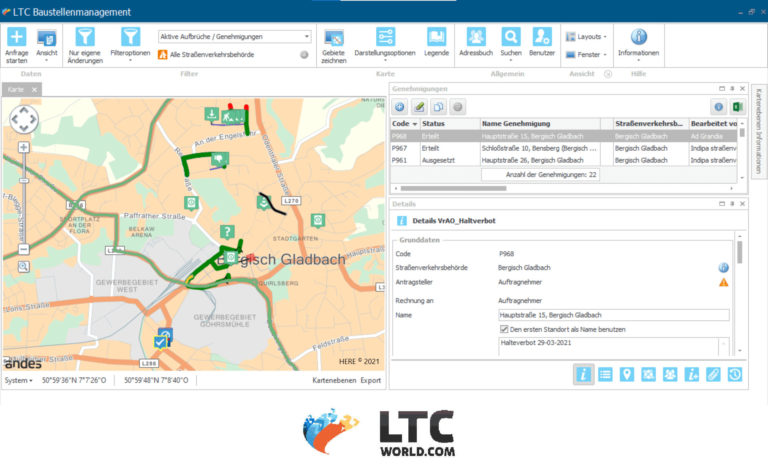The image size is (768, 472).
Task: Click the orange warning icon next to Antragsteller
Action: 723,283
